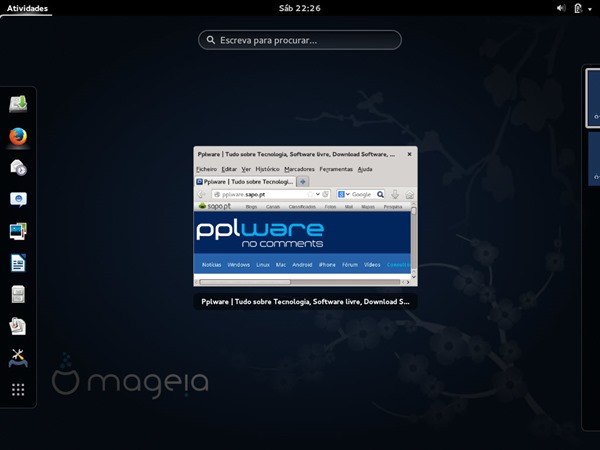Reload page using the reload icon
600x450 pixels.
click(326, 194)
